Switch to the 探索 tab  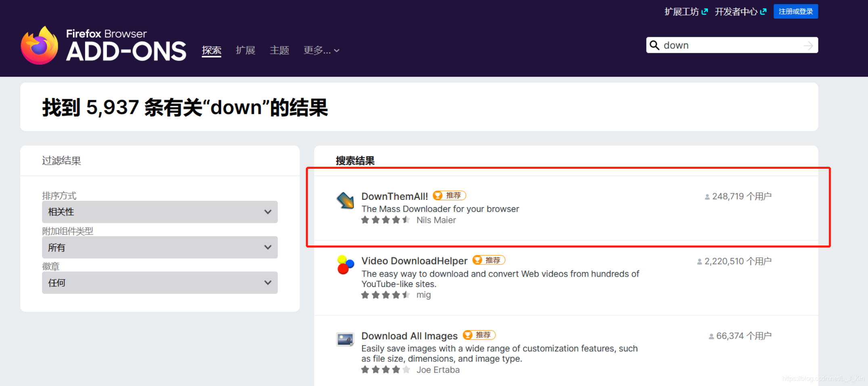click(x=211, y=50)
